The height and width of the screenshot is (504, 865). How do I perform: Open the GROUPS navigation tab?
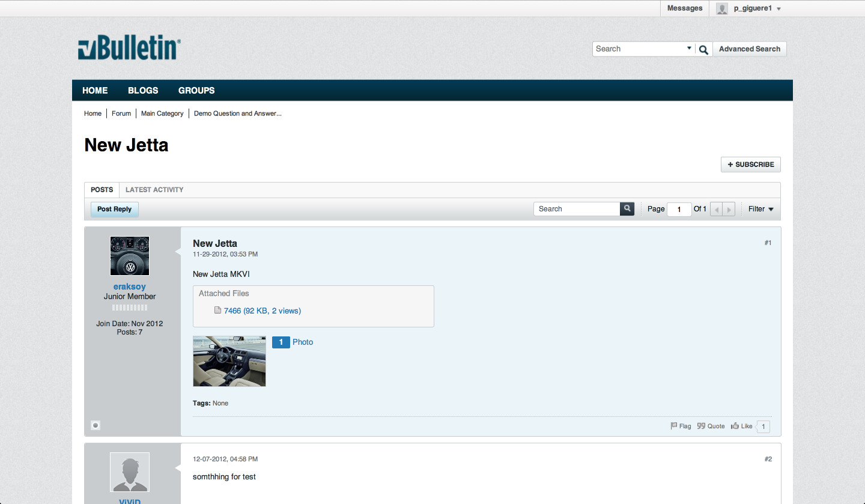point(196,91)
